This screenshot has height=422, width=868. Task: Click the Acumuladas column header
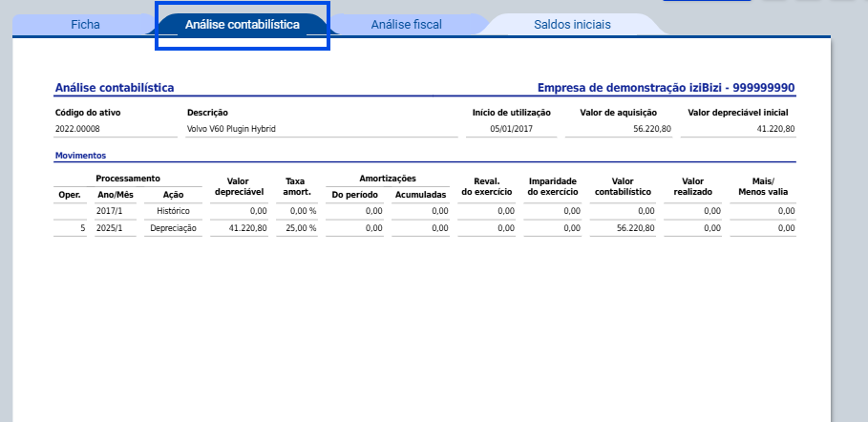tap(421, 195)
